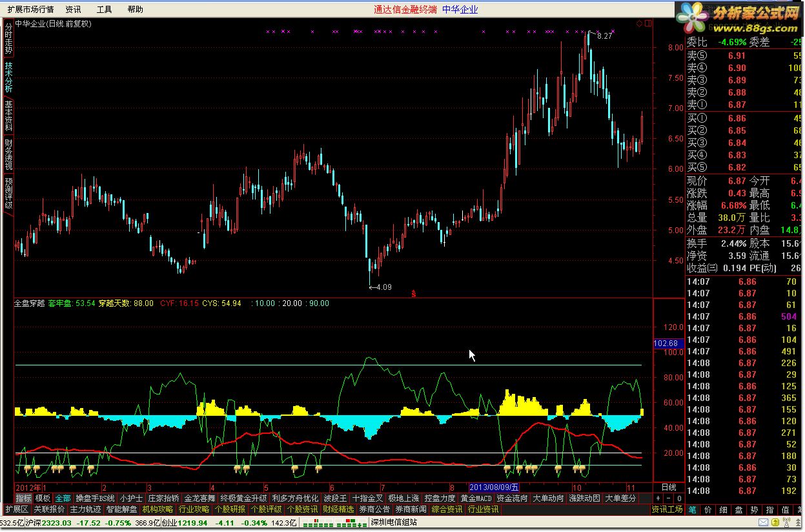Open the 个股评级 tab

266,509
